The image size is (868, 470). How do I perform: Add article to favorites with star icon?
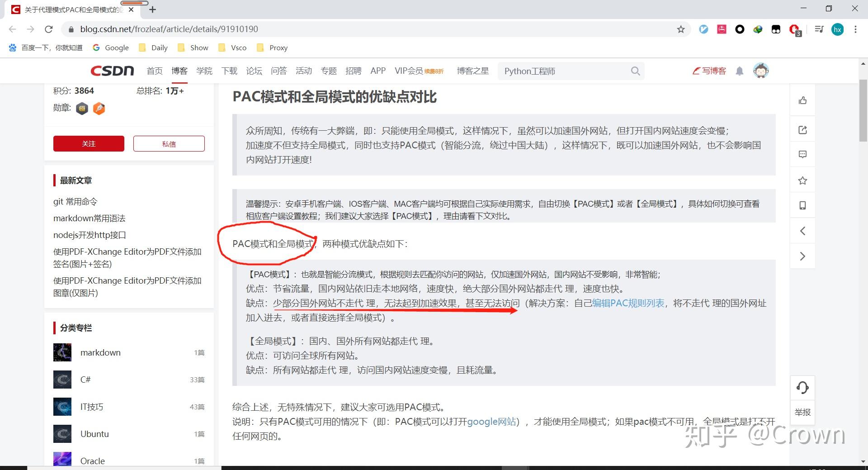802,180
